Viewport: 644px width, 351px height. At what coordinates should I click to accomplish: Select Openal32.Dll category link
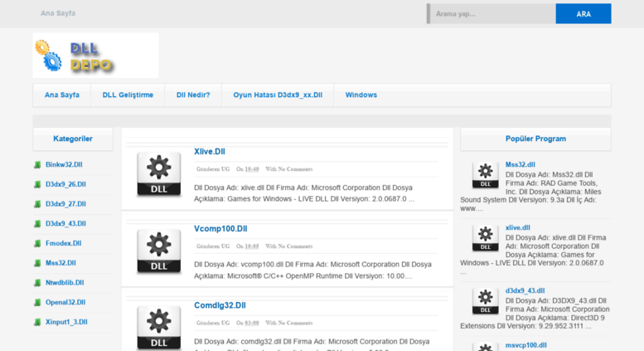point(65,303)
